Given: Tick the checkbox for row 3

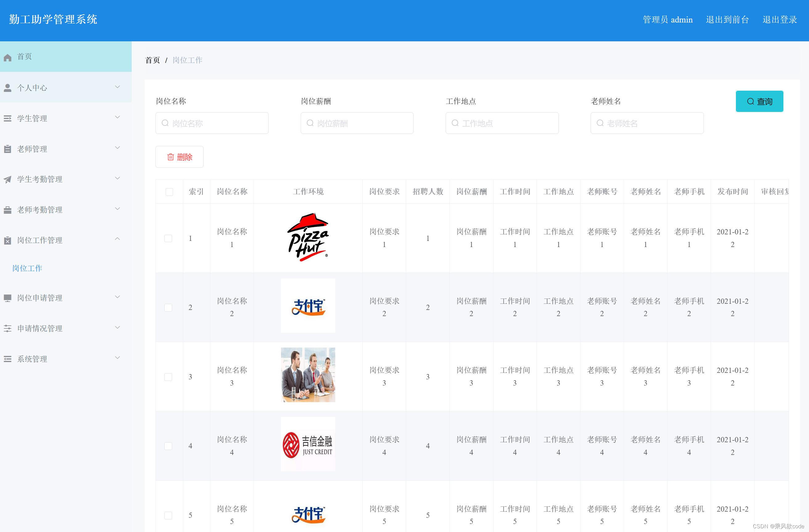Looking at the screenshot, I should pyautogui.click(x=168, y=377).
